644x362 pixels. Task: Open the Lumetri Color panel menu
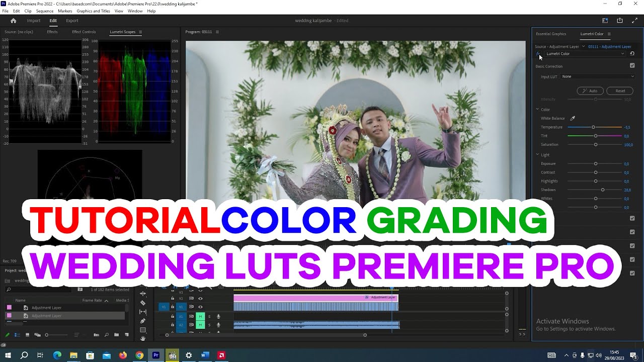point(609,34)
